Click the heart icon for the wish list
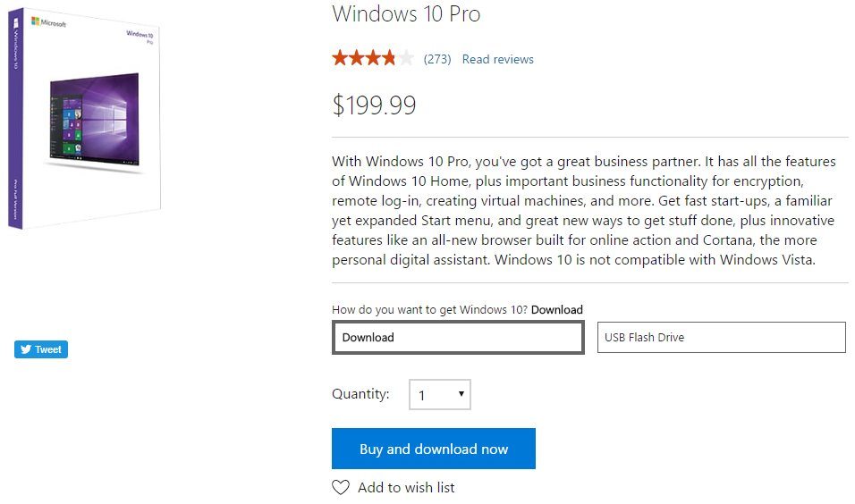The width and height of the screenshot is (855, 504). tap(341, 487)
